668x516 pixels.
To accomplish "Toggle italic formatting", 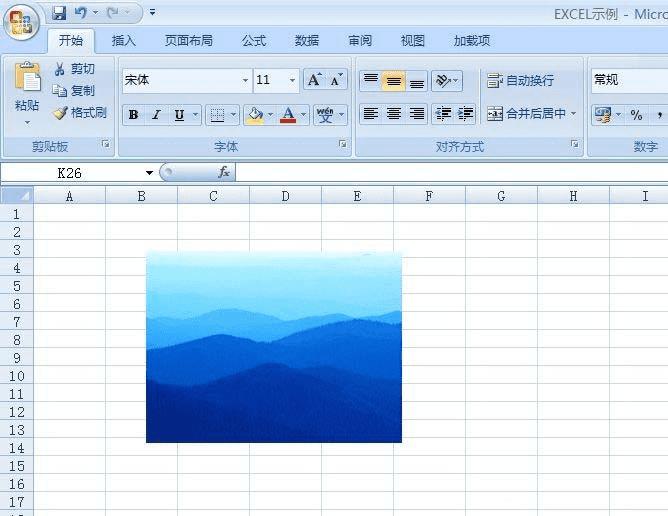I will click(156, 115).
